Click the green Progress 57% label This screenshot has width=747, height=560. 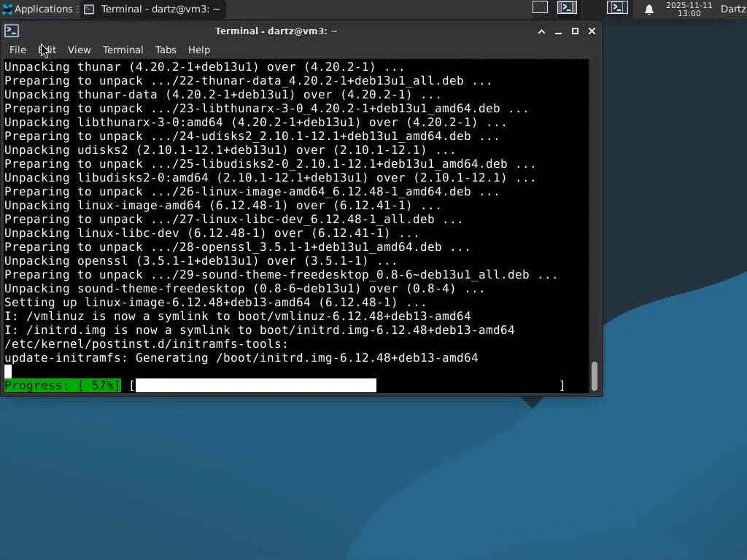pyautogui.click(x=63, y=385)
